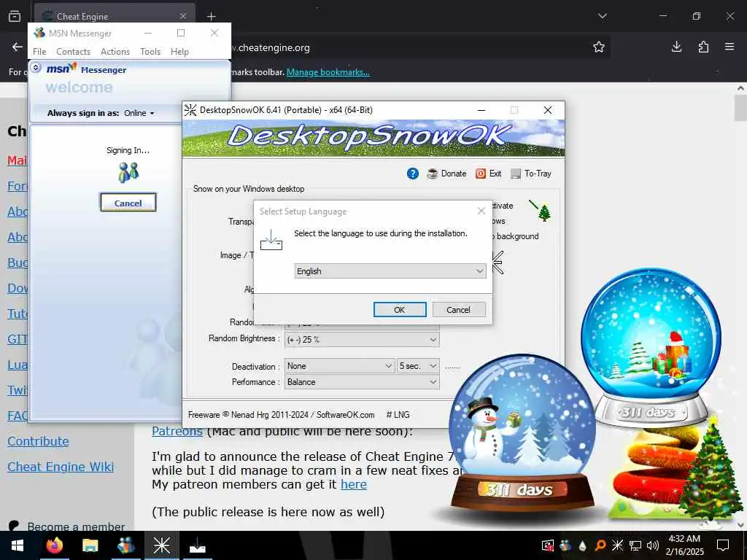Image resolution: width=747 pixels, height=560 pixels.
Task: Go back in the Firefox browser
Action: 18,47
